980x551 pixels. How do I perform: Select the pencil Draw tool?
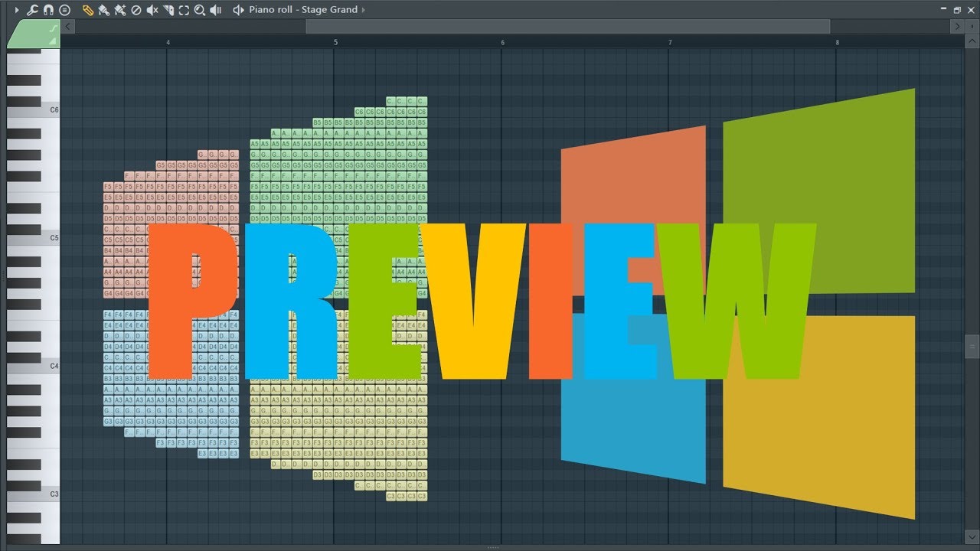point(88,10)
